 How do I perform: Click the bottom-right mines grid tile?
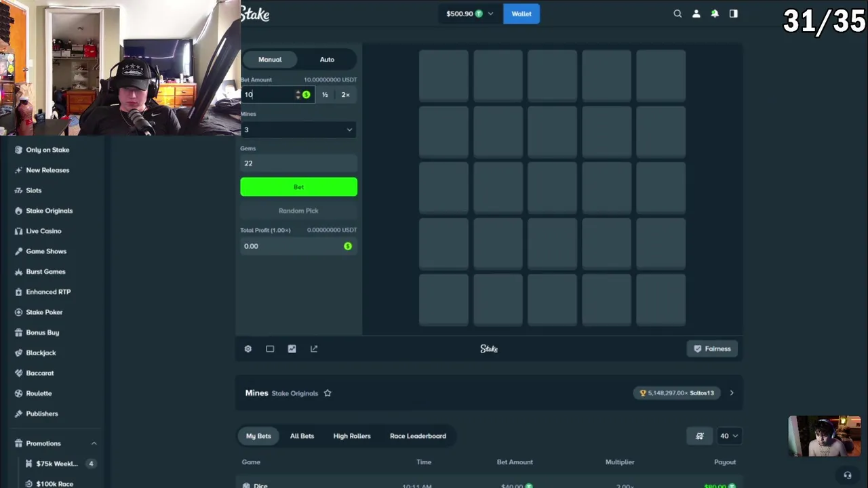coord(660,299)
